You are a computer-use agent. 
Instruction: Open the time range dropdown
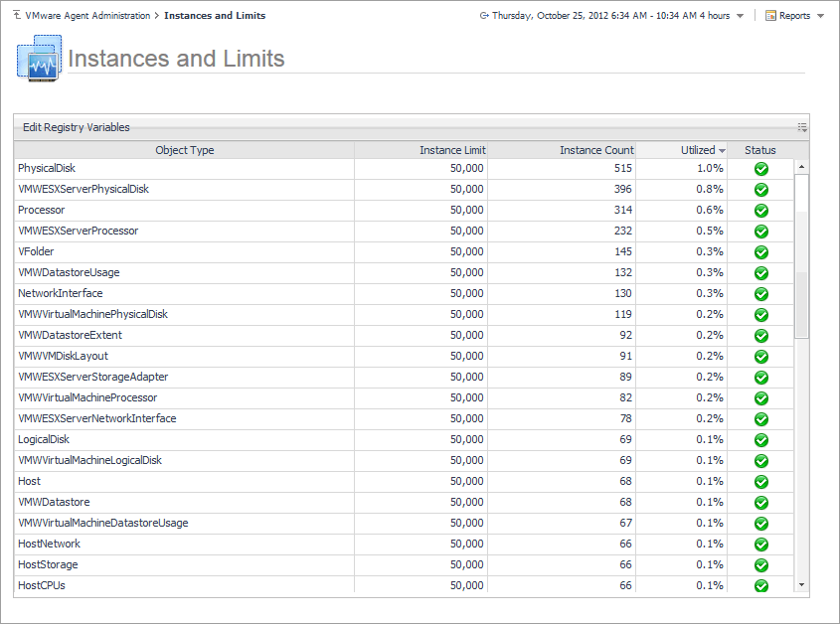coord(740,16)
